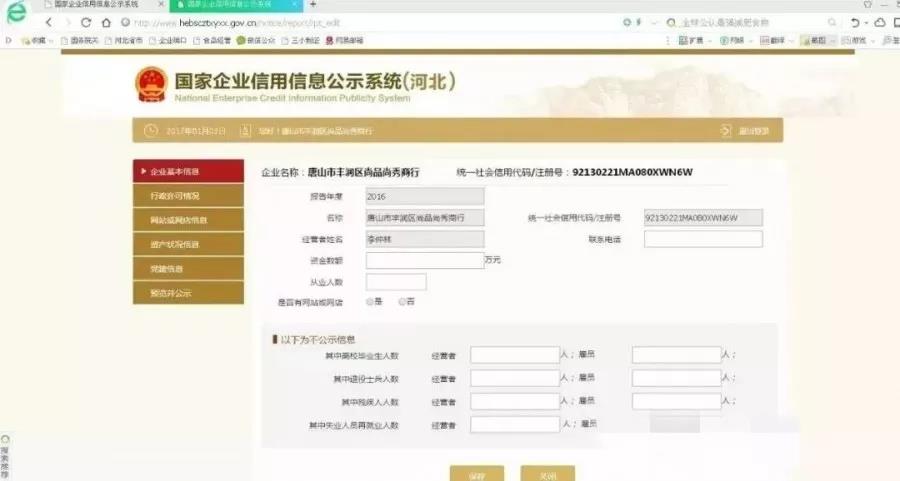Click the 360 browser logo
This screenshot has height=481, width=900.
(16, 13)
